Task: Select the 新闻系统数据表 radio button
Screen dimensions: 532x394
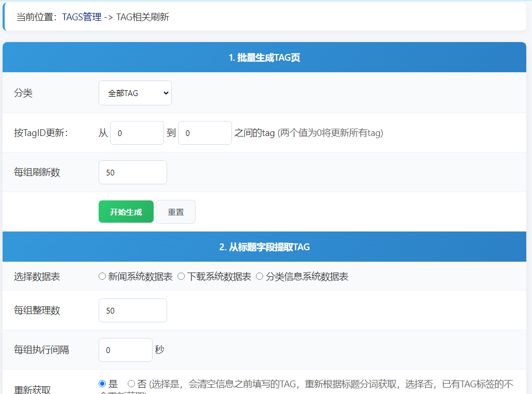Action: coord(102,276)
